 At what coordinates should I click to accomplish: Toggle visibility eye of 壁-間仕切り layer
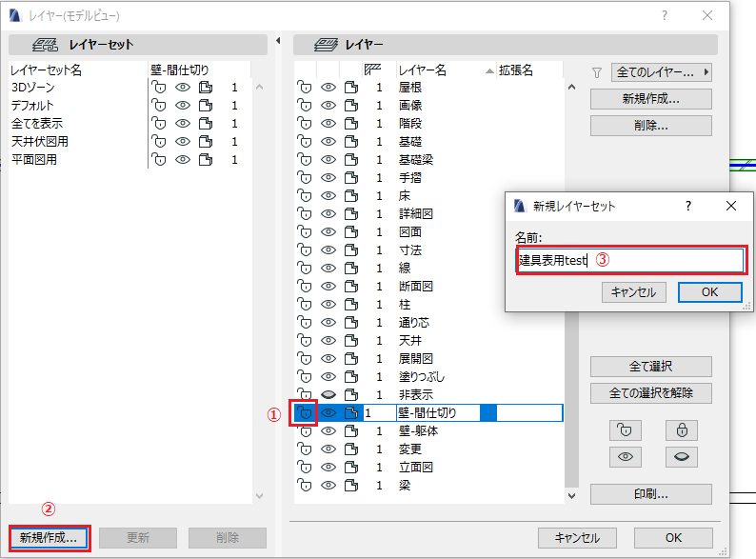(328, 413)
